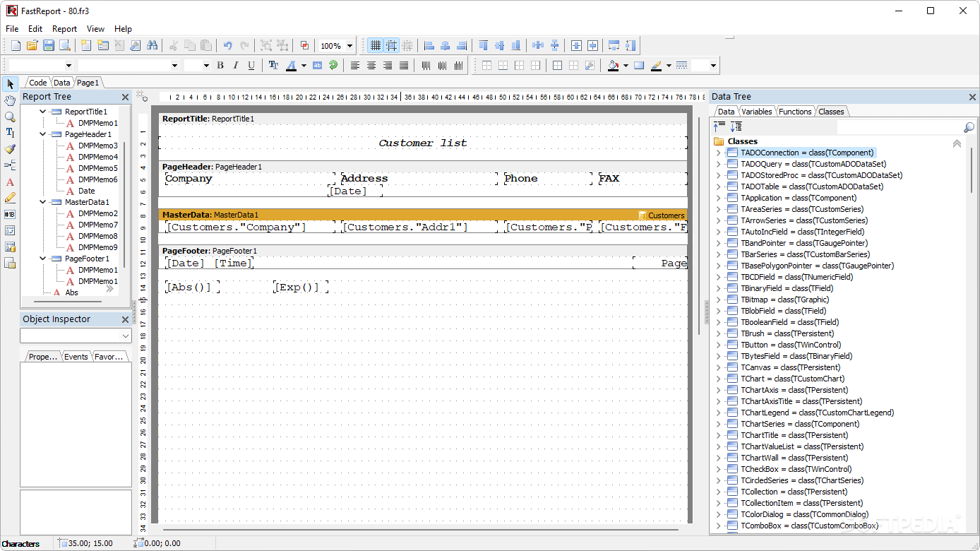The height and width of the screenshot is (551, 980).
Task: Open the Help menu
Action: click(x=123, y=29)
